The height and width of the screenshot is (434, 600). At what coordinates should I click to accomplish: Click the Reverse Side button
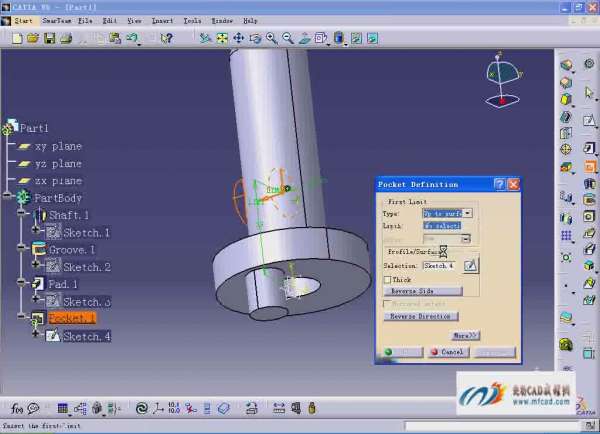pos(424,291)
